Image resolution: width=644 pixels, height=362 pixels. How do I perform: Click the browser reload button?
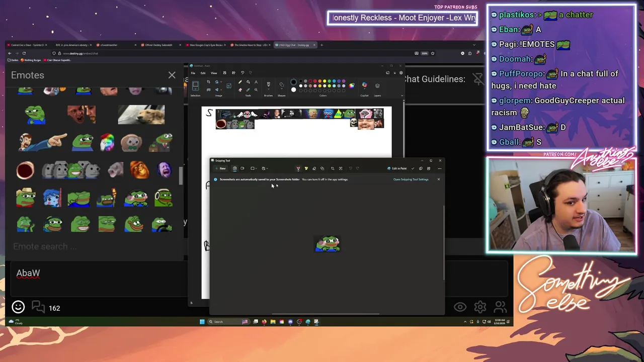click(24, 53)
